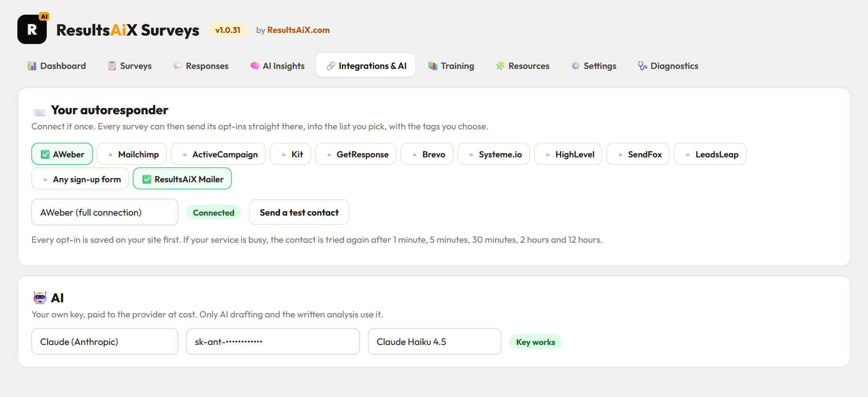The image size is (868, 397).
Task: Go to the Responses tab
Action: [201, 66]
